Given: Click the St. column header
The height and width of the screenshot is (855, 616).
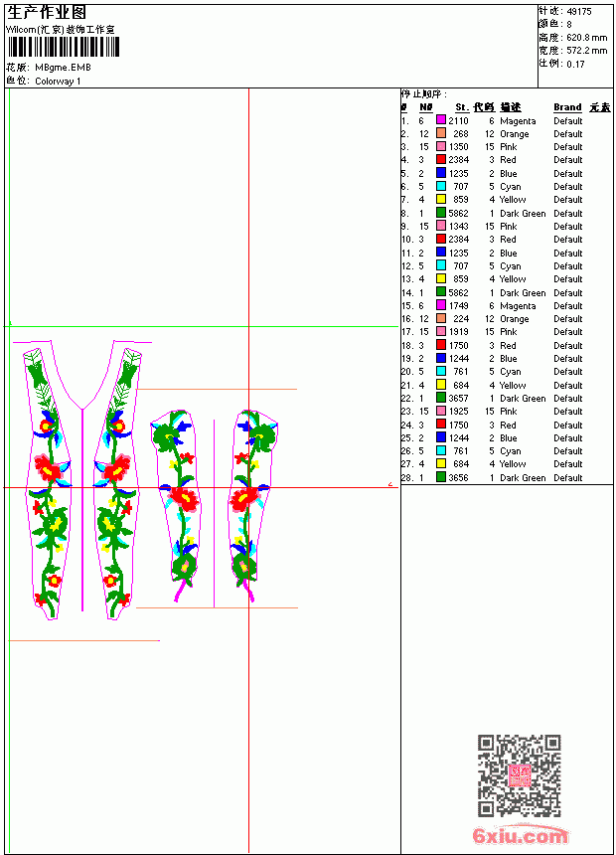Looking at the screenshot, I should (x=462, y=107).
